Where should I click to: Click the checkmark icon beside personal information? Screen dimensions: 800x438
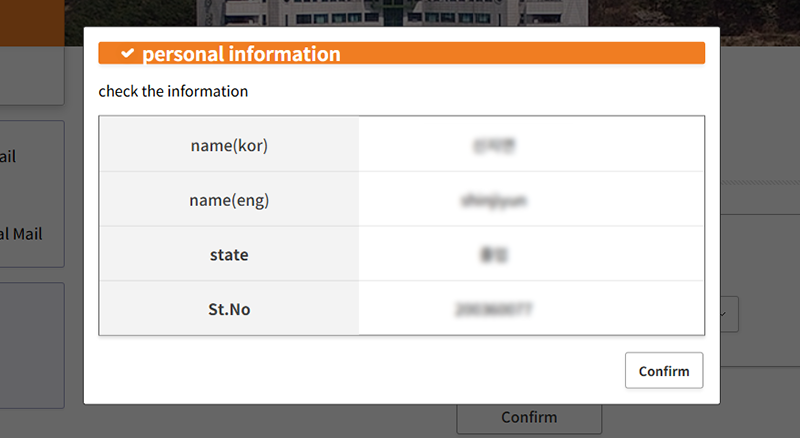tap(127, 54)
